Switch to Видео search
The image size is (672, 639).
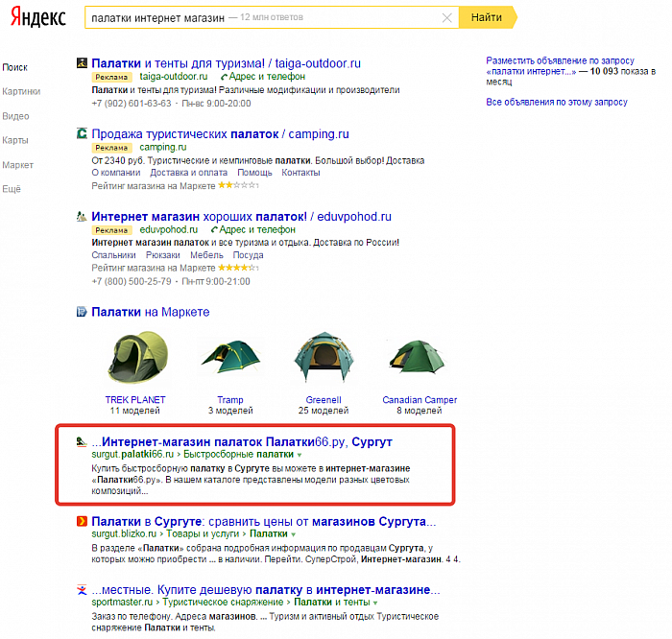coord(16,116)
